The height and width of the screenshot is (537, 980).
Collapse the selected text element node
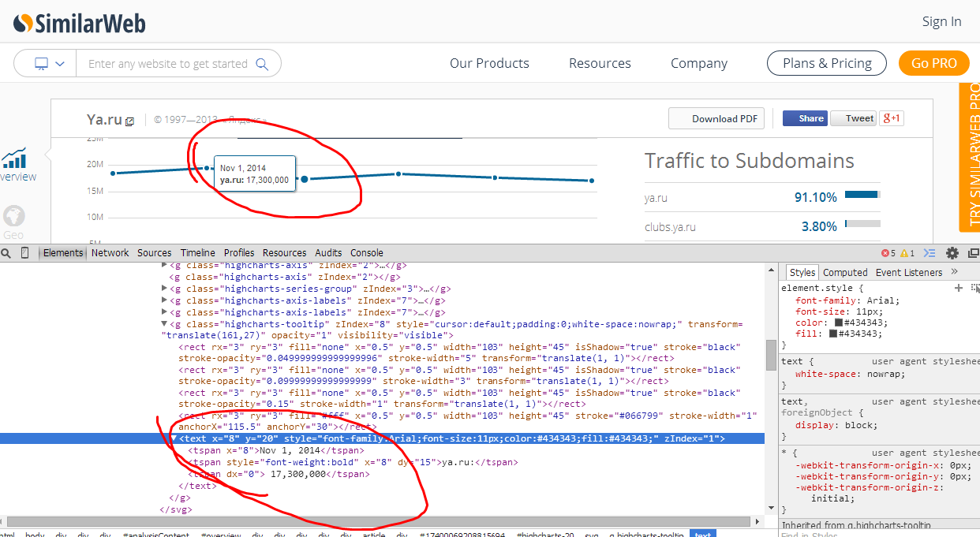tap(174, 439)
